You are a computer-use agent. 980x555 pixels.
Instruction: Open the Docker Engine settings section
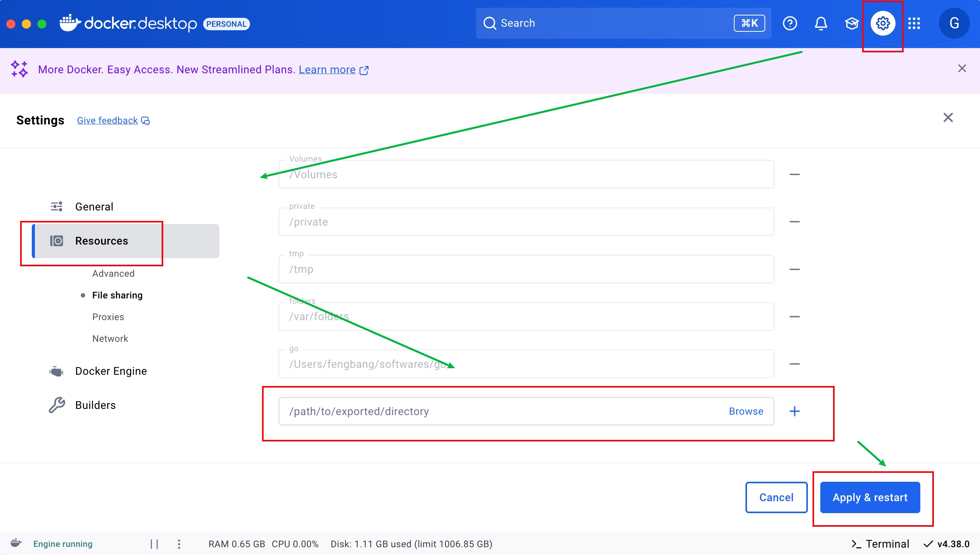pos(111,371)
